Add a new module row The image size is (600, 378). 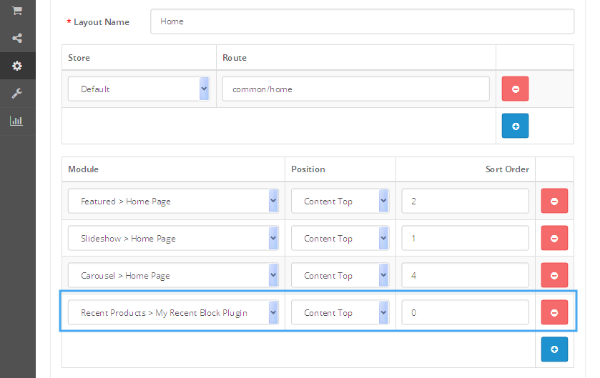pos(554,349)
